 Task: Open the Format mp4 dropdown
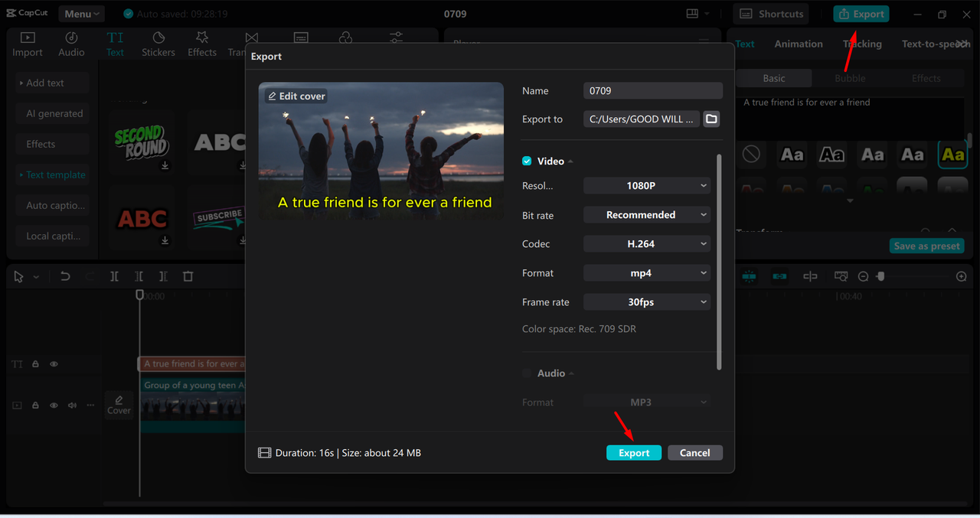pyautogui.click(x=647, y=273)
